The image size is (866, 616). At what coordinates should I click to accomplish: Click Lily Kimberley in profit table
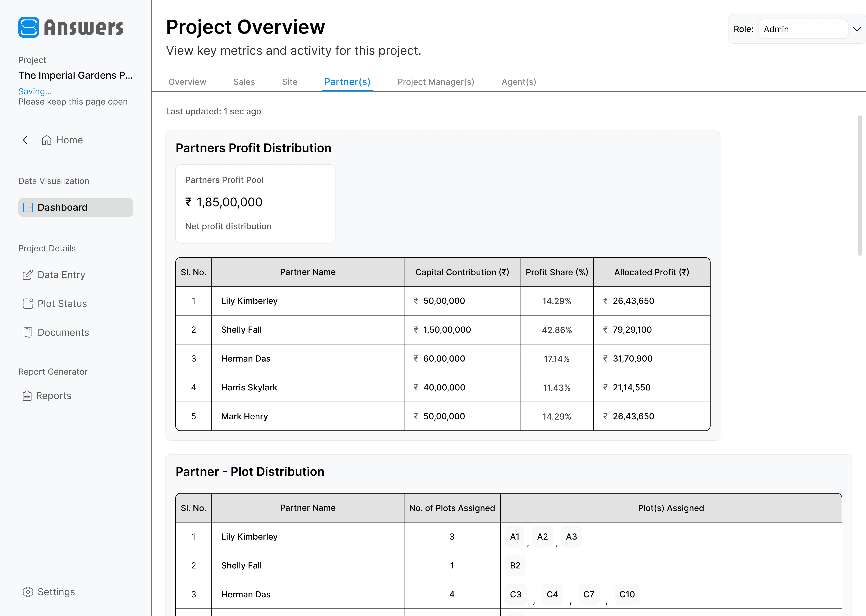(x=249, y=301)
